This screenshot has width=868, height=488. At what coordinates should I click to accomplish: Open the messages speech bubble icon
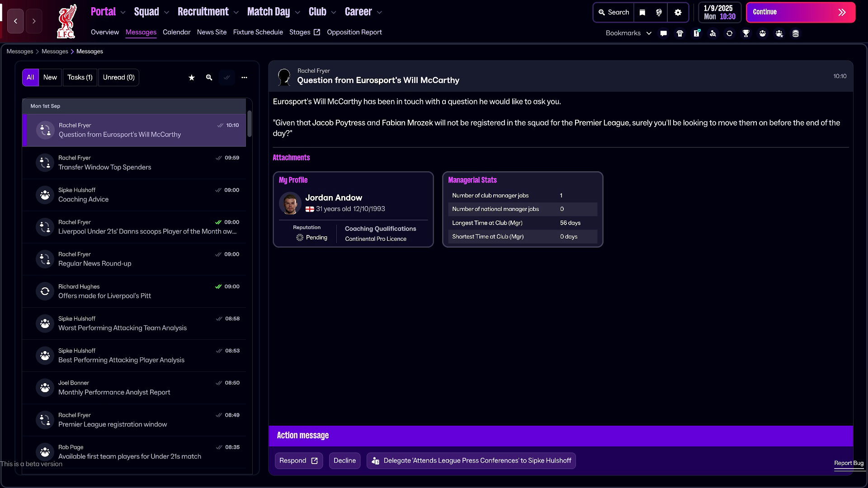click(664, 33)
